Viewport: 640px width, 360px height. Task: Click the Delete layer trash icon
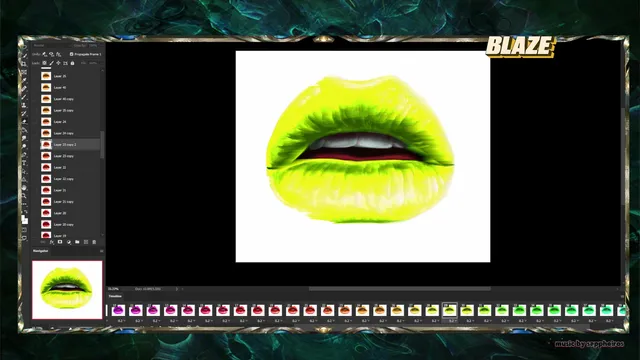[x=94, y=242]
